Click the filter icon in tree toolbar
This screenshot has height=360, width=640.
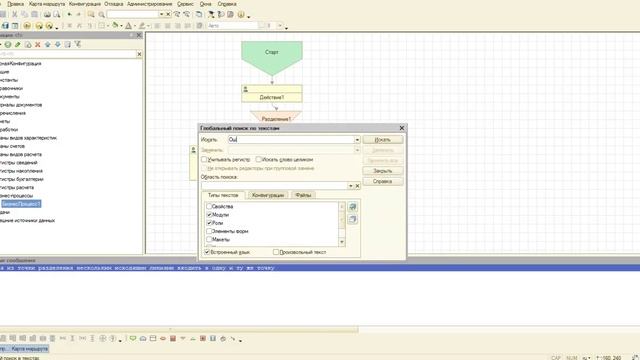78,44
